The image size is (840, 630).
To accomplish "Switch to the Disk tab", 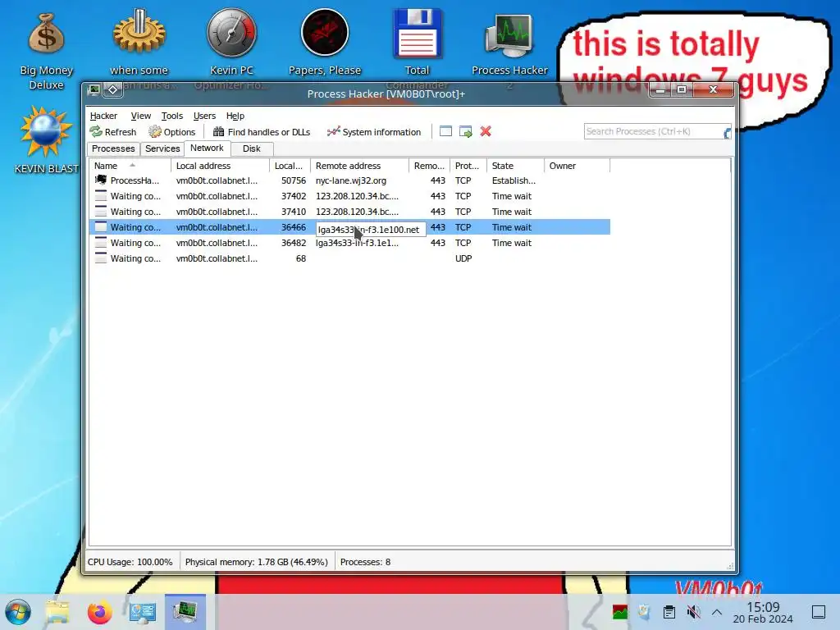I will click(x=251, y=149).
